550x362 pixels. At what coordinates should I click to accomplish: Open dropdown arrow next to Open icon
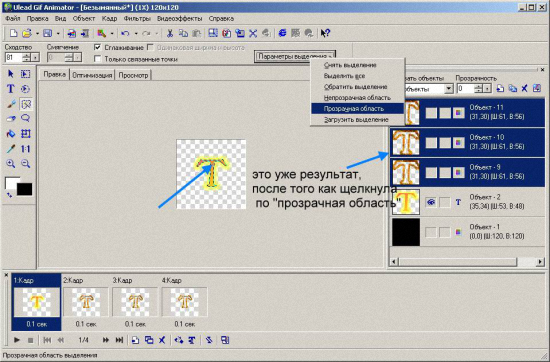37,33
